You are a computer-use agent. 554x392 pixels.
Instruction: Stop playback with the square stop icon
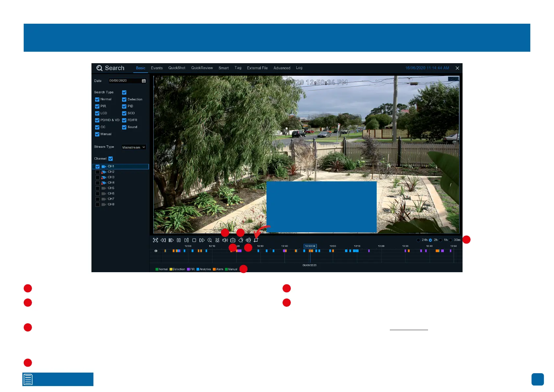[194, 240]
